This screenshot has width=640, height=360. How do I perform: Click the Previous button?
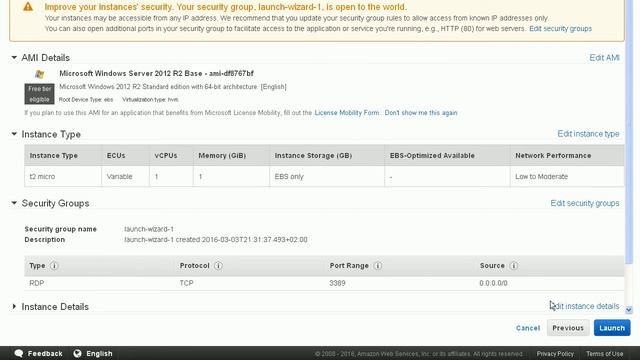(568, 328)
